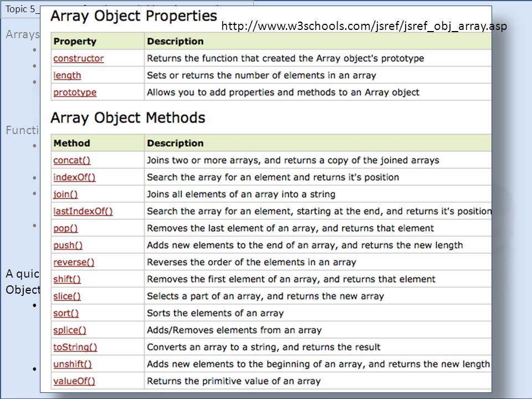Screen dimensions: 532x399
Task: Click the 'Array Object Methods' heading
Action: tap(128, 117)
